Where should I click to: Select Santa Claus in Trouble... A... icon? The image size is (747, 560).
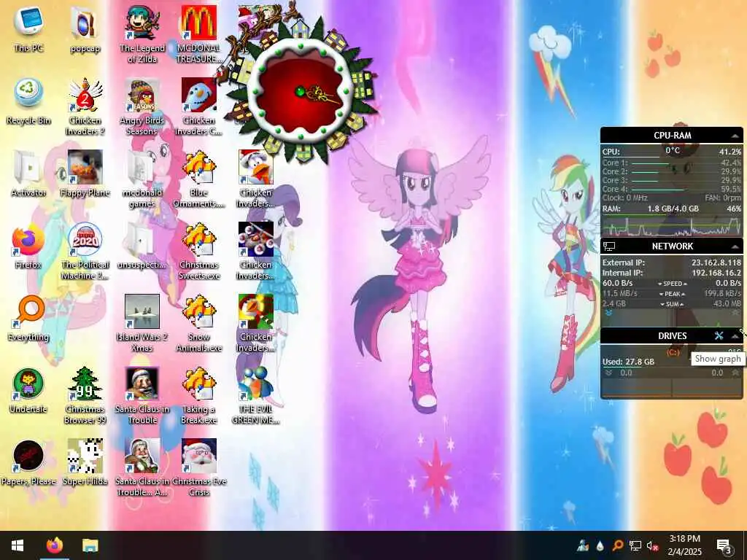142,469
